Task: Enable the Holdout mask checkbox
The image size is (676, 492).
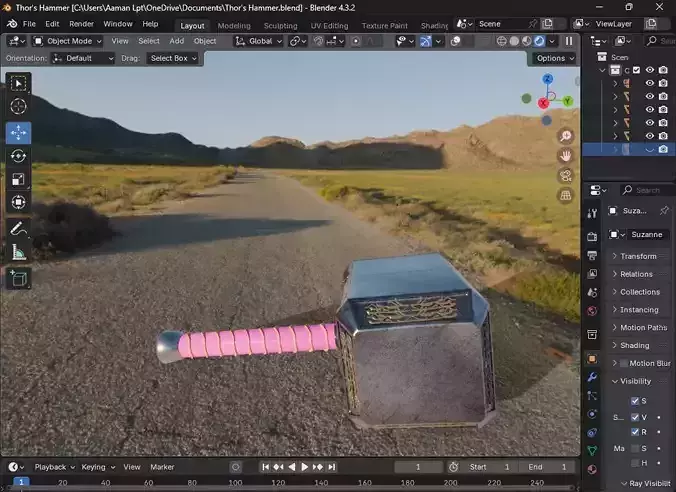Action: 635,463
